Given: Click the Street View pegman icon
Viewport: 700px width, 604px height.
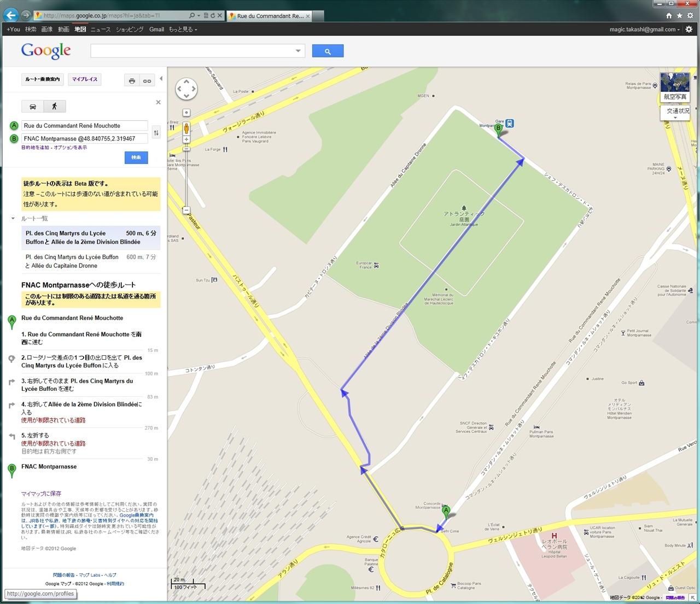Looking at the screenshot, I should pyautogui.click(x=186, y=128).
